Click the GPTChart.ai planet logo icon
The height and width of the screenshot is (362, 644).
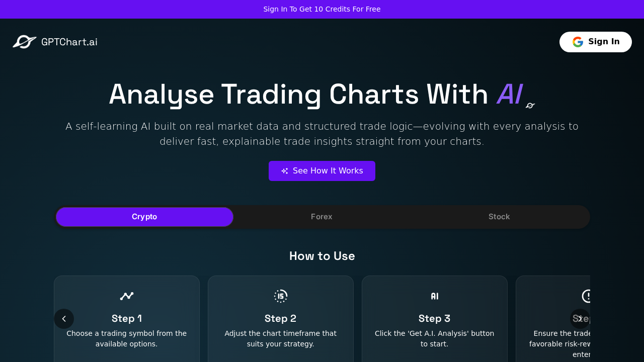24,42
